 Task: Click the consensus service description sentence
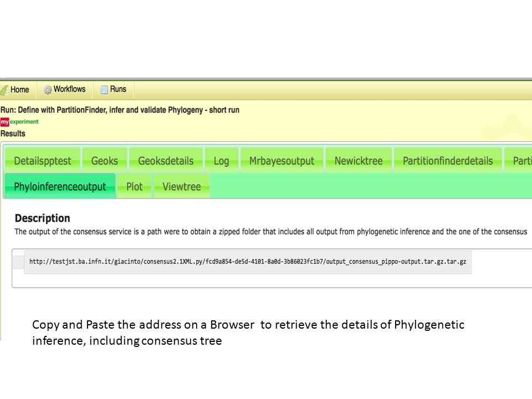271,232
